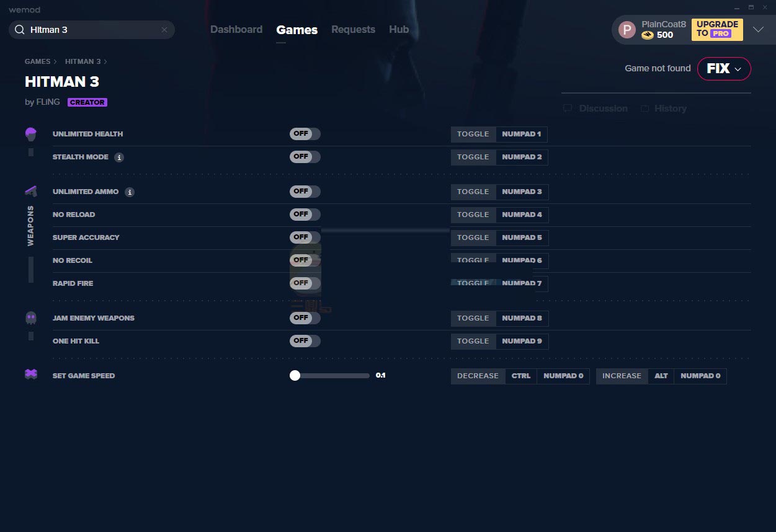
Task: Click the FLiNG creator name
Action: click(48, 102)
